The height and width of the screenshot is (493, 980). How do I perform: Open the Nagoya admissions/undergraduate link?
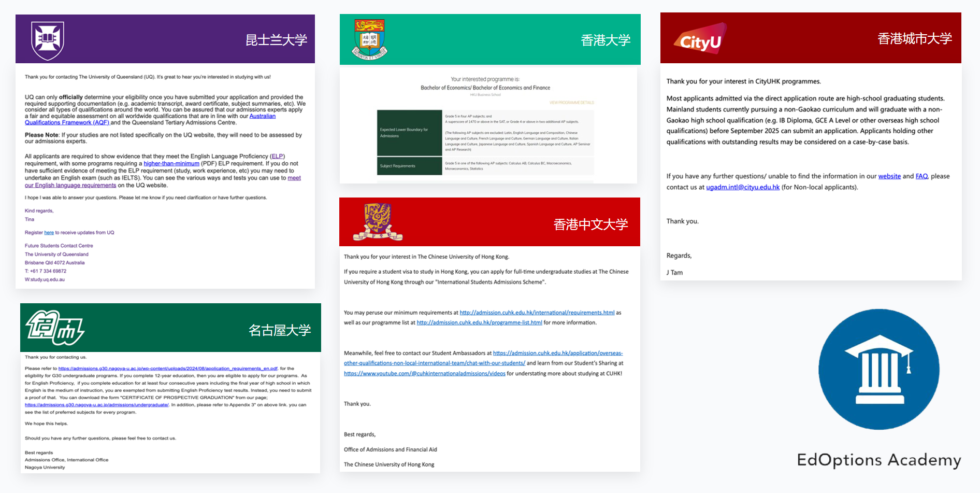pyautogui.click(x=97, y=405)
